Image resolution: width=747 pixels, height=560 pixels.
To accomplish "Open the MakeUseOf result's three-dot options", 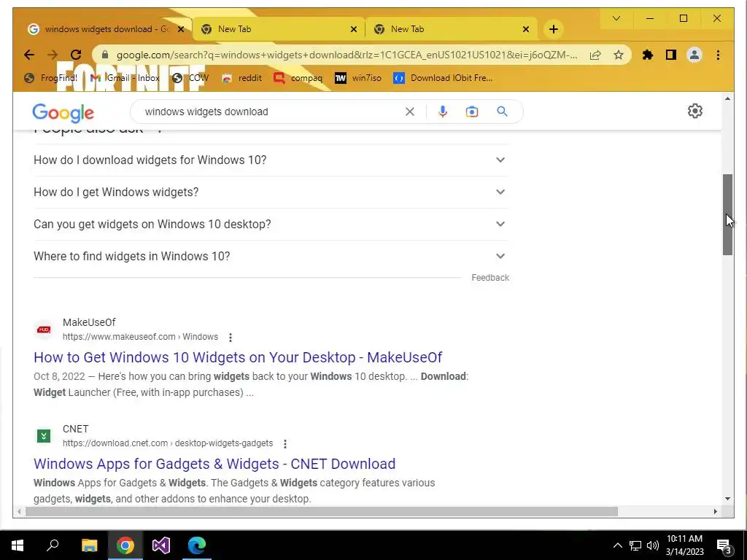I will click(x=230, y=337).
